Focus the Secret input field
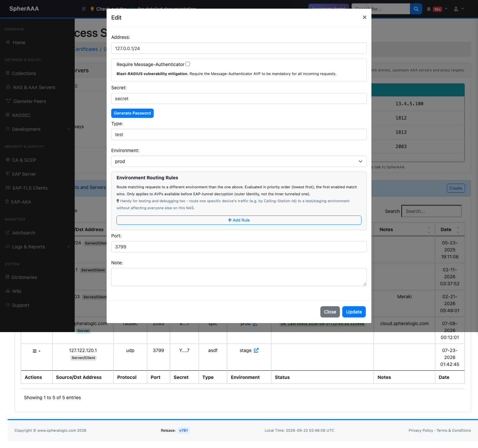478x448 pixels. pyautogui.click(x=239, y=99)
